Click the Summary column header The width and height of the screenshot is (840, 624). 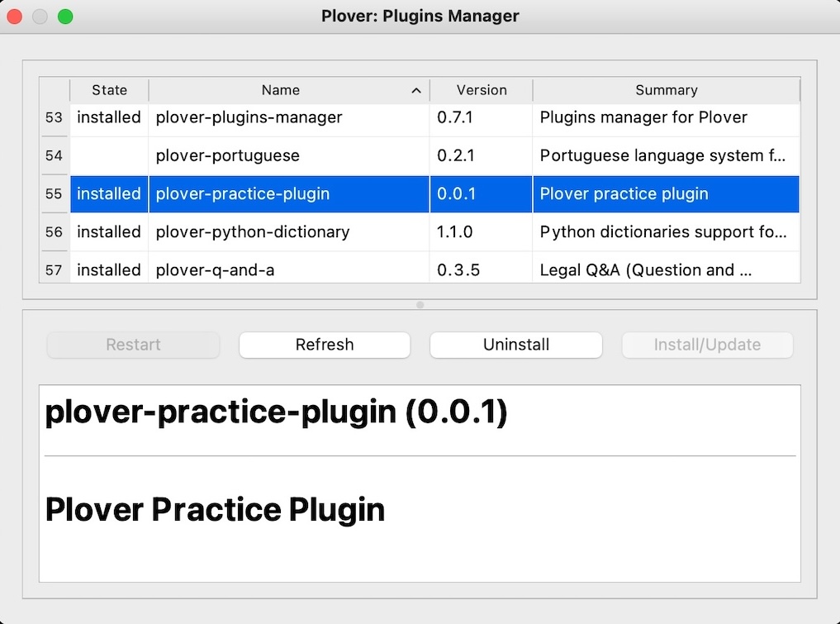pos(667,90)
